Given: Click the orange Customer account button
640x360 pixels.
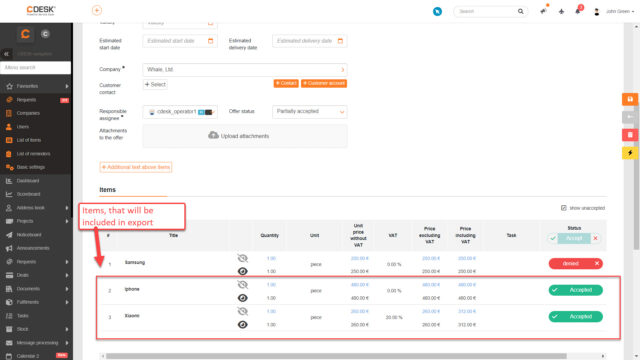Looking at the screenshot, I should [324, 83].
